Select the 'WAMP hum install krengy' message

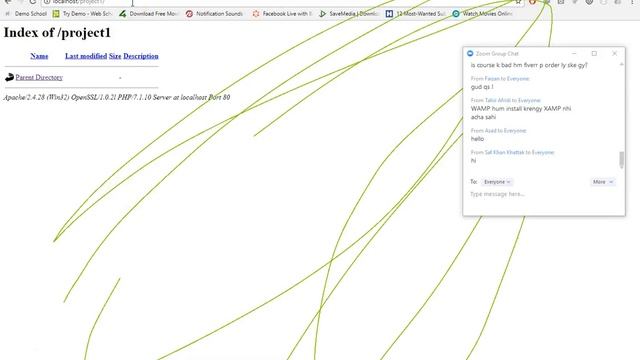click(521, 109)
